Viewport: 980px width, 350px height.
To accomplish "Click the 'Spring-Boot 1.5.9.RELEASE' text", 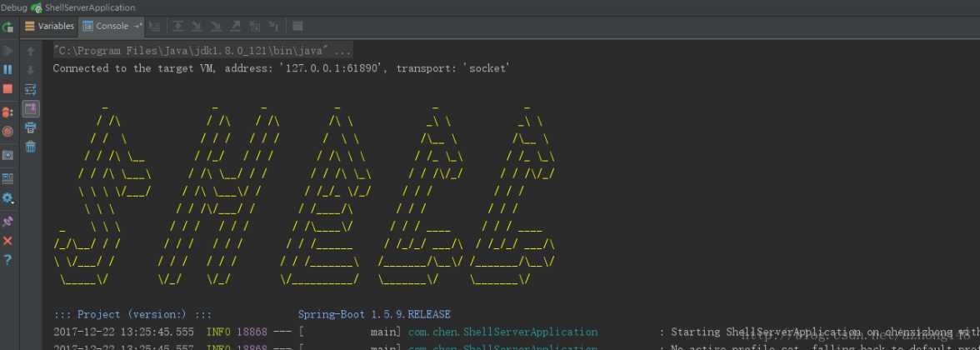I will 373,314.
